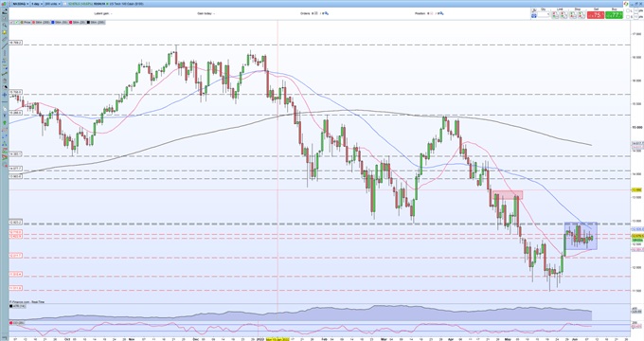Toggle the S radio option
This screenshot has width=644, height=341.
[x=628, y=17]
